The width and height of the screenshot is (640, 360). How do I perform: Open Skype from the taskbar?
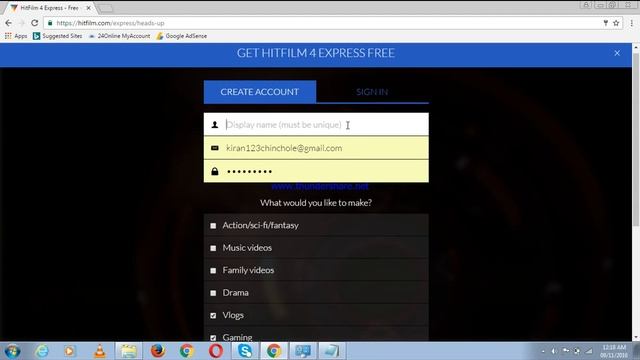[x=245, y=351]
